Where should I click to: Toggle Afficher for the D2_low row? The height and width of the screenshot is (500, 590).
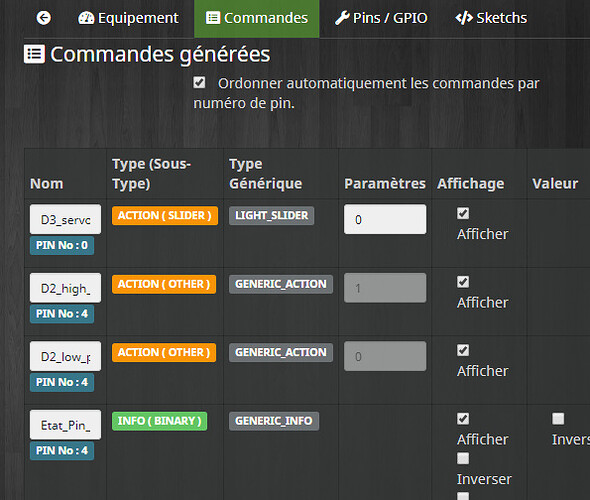tap(463, 350)
